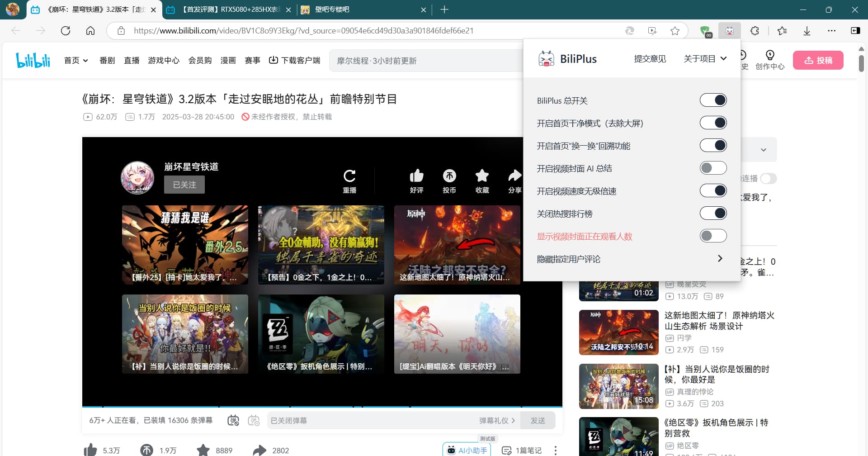Open the favorites list icon
The image size is (868, 456).
pos(782,31)
